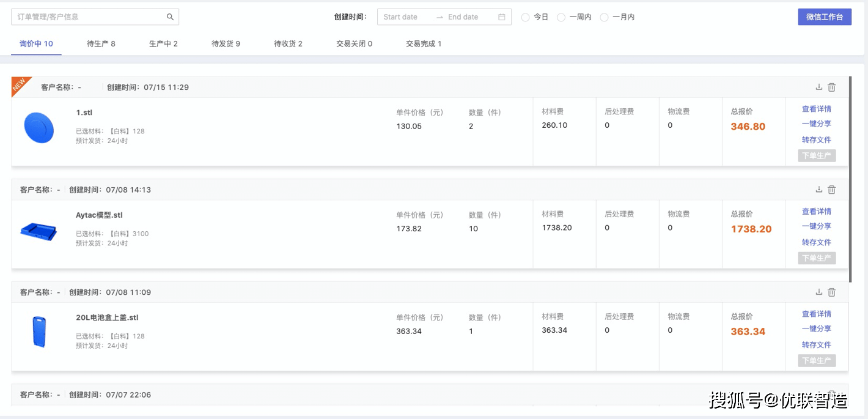Open the calendar icon in date range
Viewport: 868px width, 419px height.
click(x=502, y=17)
